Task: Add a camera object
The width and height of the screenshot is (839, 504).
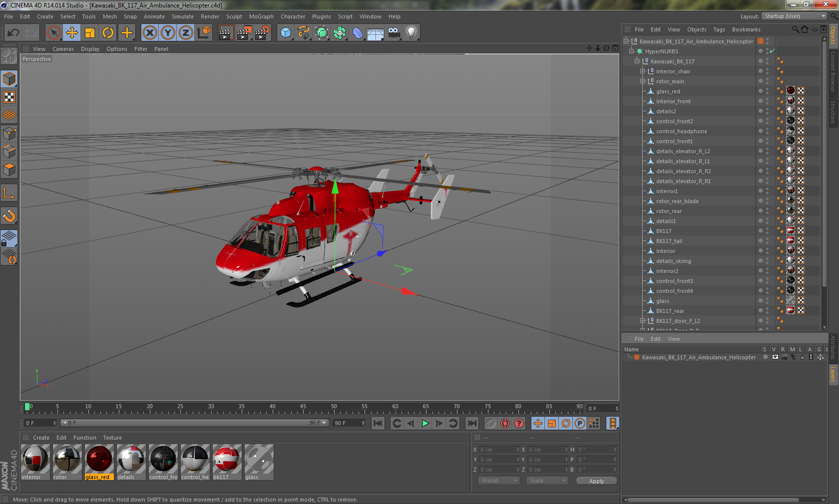Action: click(x=394, y=33)
